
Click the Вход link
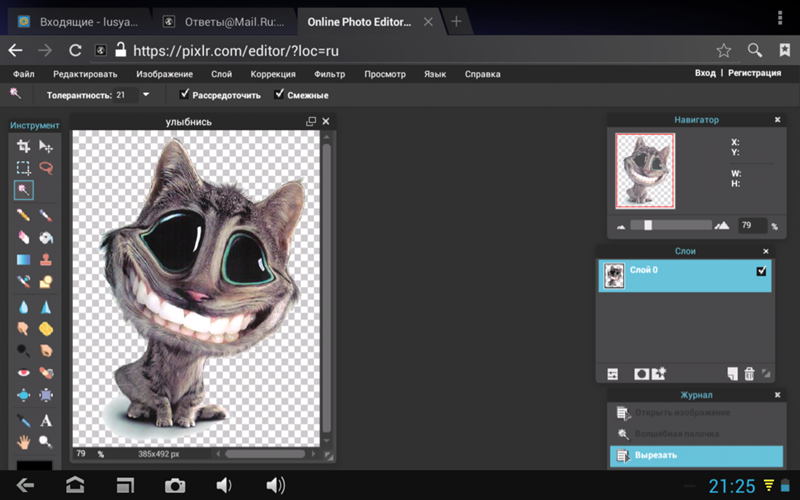click(x=705, y=73)
